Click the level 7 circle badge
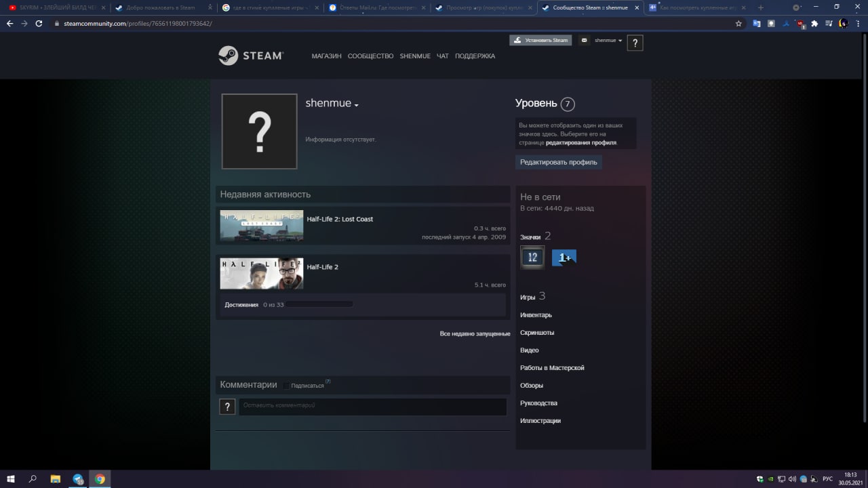 568,104
